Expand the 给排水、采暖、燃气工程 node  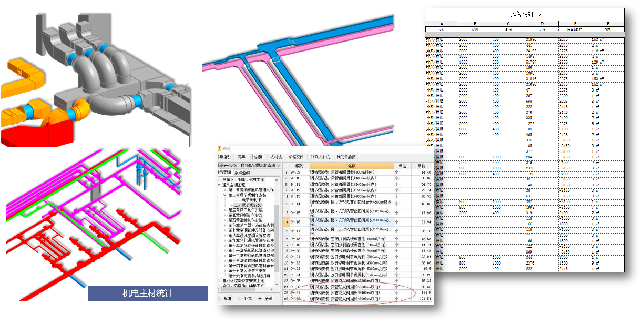pos(219,180)
